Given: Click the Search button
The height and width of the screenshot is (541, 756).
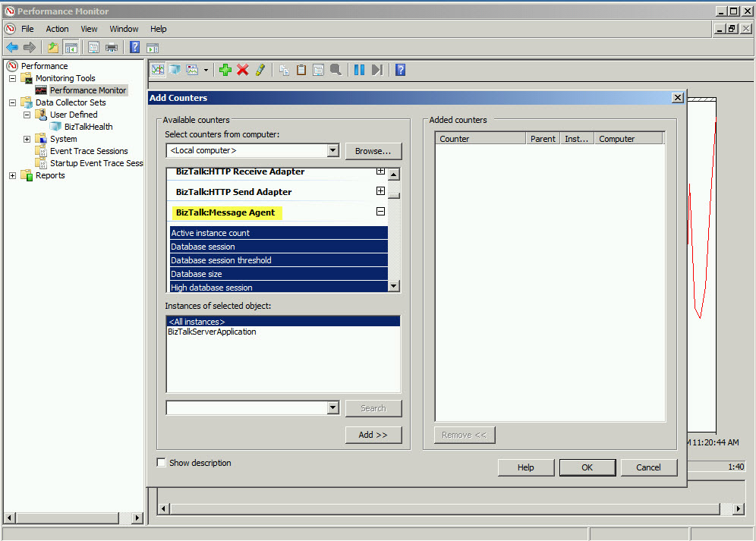Looking at the screenshot, I should pyautogui.click(x=373, y=408).
